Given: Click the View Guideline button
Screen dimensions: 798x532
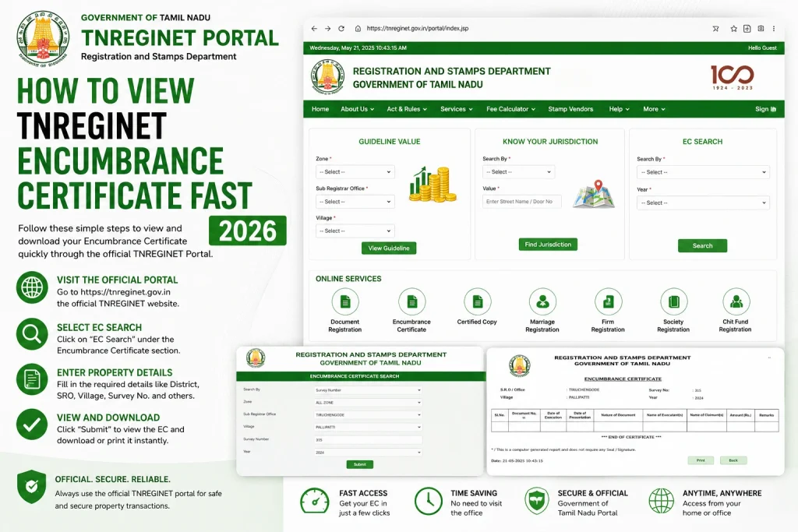Looking at the screenshot, I should point(389,248).
